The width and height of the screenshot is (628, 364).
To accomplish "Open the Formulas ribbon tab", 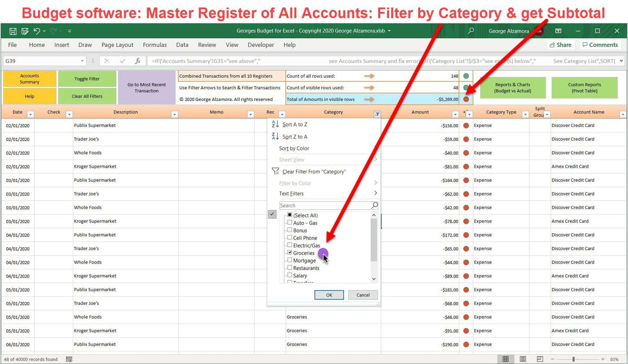I will click(155, 45).
